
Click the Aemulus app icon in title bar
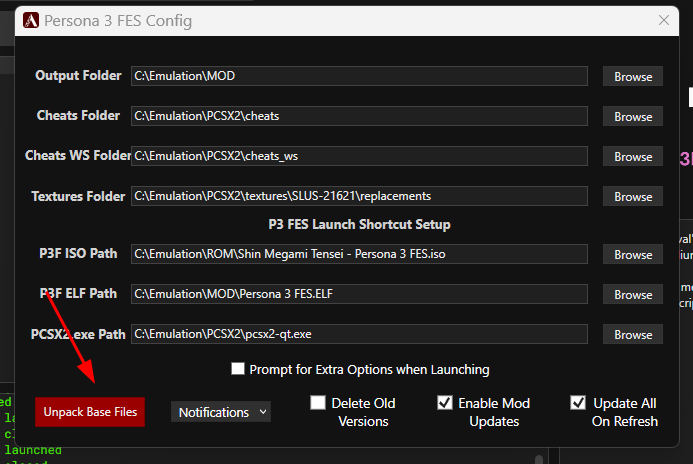pyautogui.click(x=31, y=20)
